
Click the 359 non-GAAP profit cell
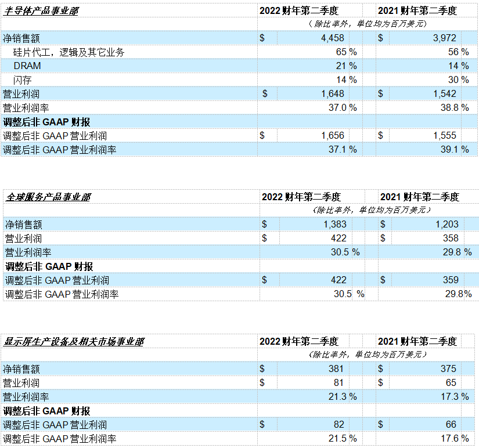[449, 280]
